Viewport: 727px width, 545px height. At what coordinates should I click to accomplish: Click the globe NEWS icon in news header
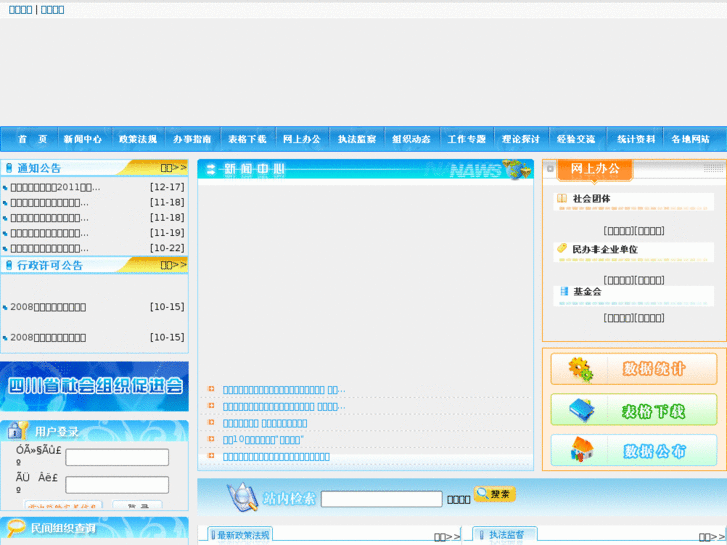click(x=516, y=169)
